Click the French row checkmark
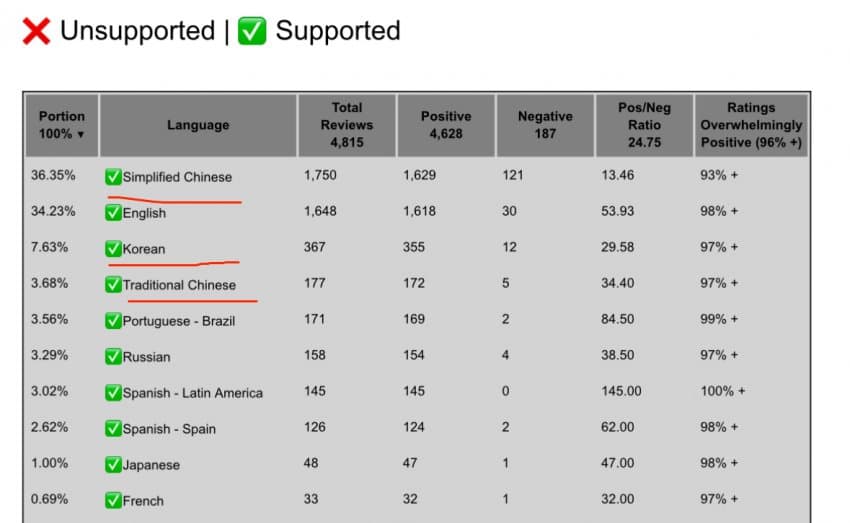850x523 pixels. point(113,500)
